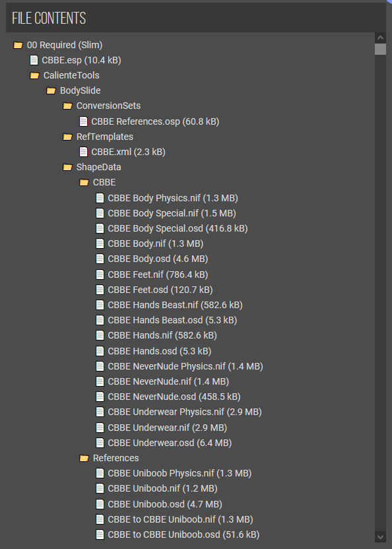Click the RefTemplates folder icon
392x549 pixels.
pos(67,137)
